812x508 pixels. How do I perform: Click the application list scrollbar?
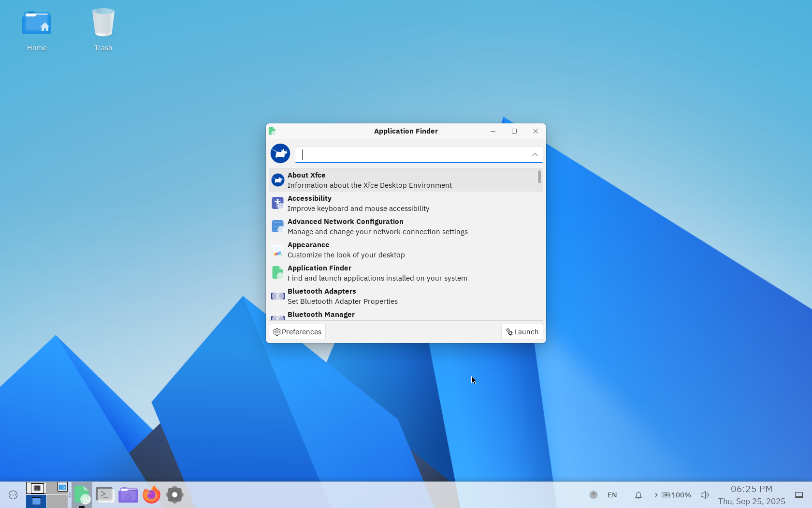[x=539, y=177]
